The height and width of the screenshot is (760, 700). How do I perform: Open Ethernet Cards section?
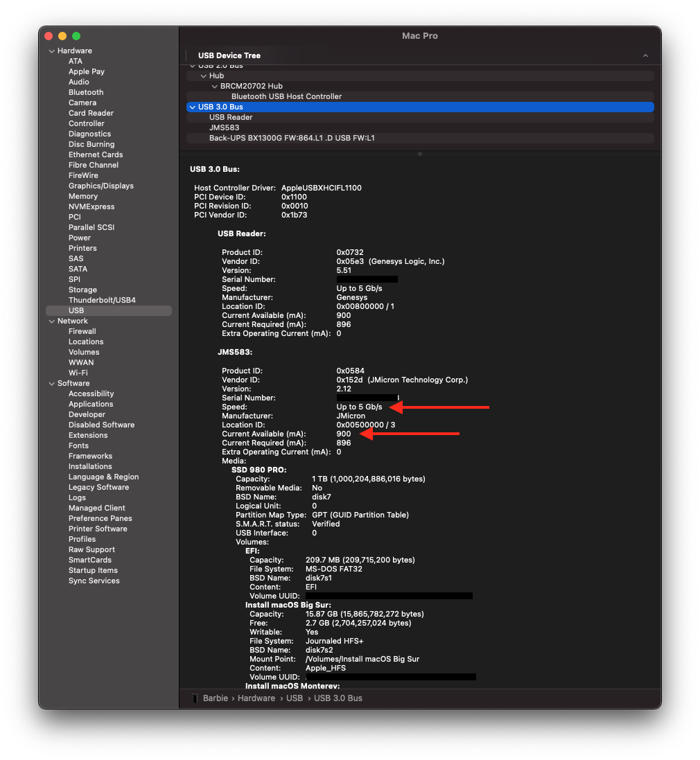pos(96,154)
